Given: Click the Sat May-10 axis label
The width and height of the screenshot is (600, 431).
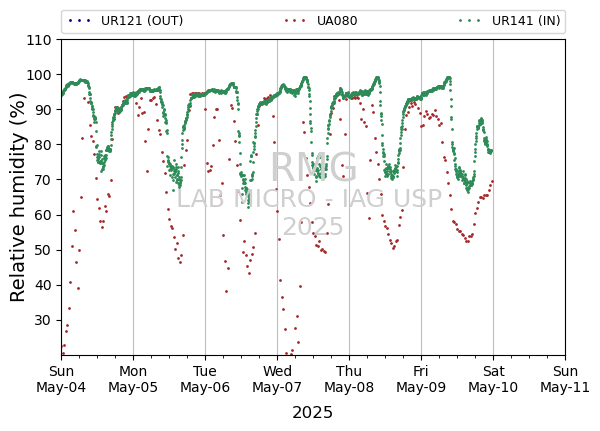Looking at the screenshot, I should (493, 379).
